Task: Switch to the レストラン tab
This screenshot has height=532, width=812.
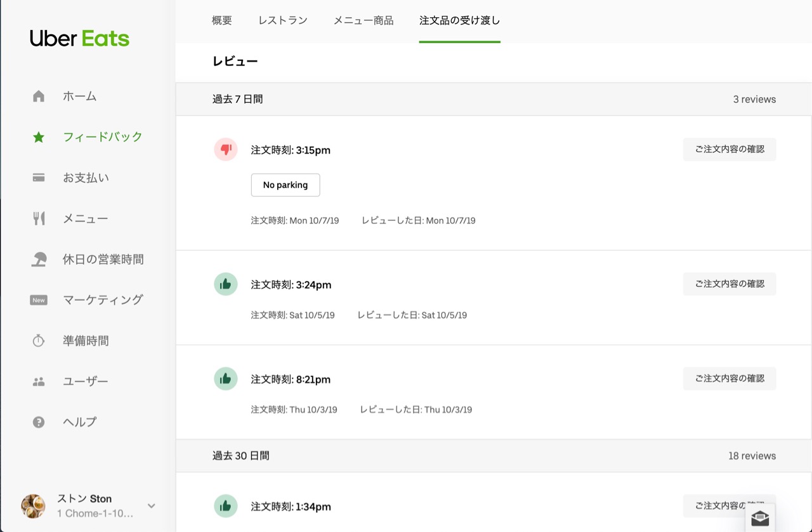Action: 283,20
